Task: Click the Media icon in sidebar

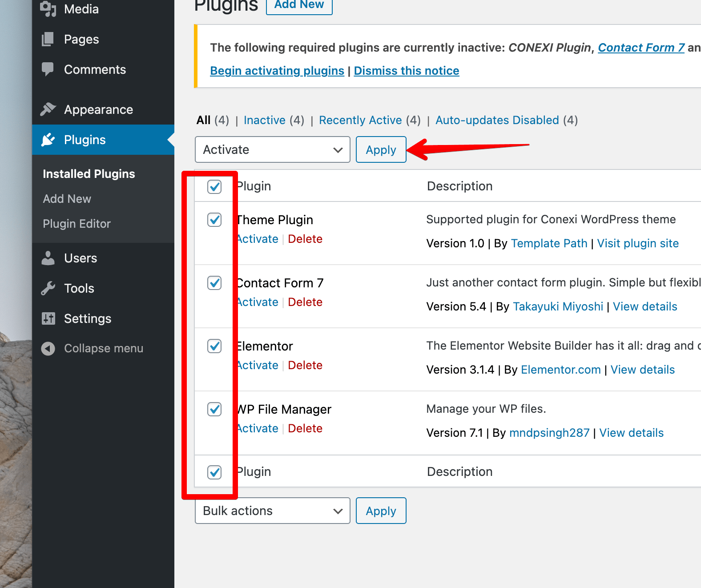Action: (48, 9)
